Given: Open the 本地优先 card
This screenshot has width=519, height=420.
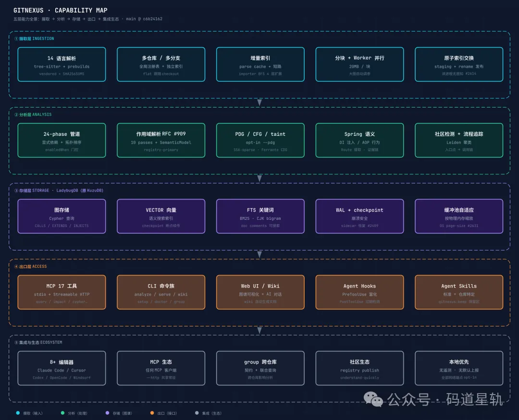Looking at the screenshot, I should (459, 368).
